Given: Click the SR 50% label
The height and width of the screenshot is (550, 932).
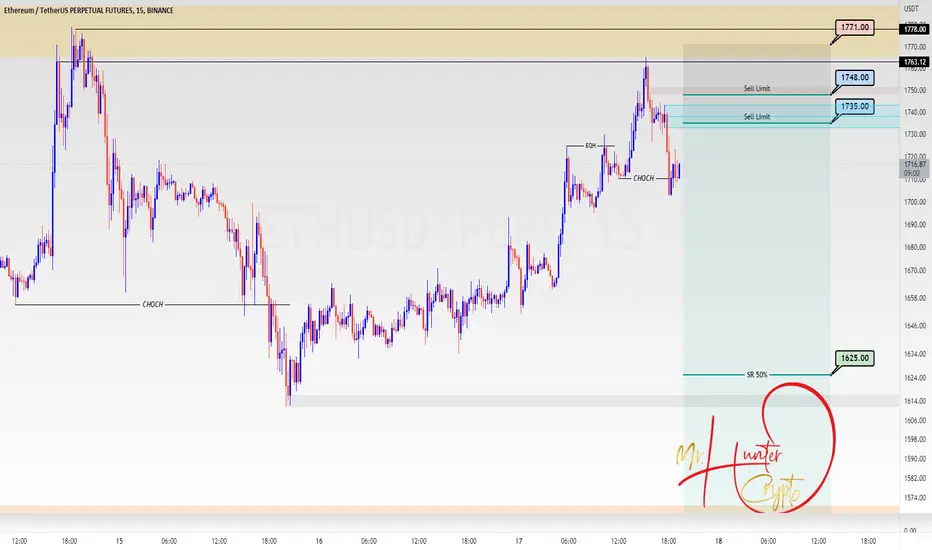Looking at the screenshot, I should (757, 375).
